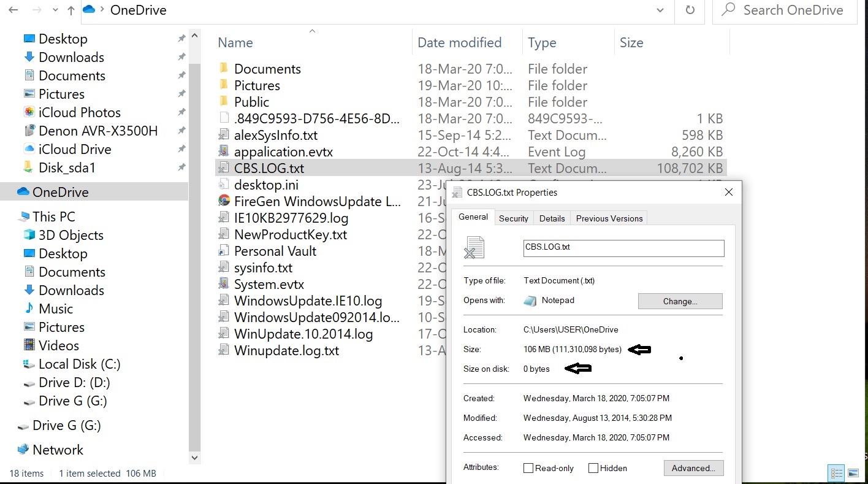Open Advanced... attributes button
This screenshot has width=868, height=484.
tap(693, 468)
